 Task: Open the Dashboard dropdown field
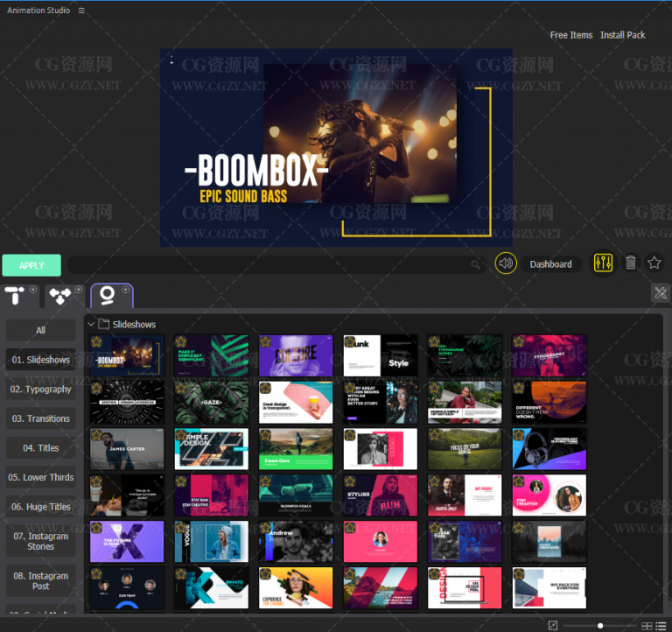(x=550, y=263)
